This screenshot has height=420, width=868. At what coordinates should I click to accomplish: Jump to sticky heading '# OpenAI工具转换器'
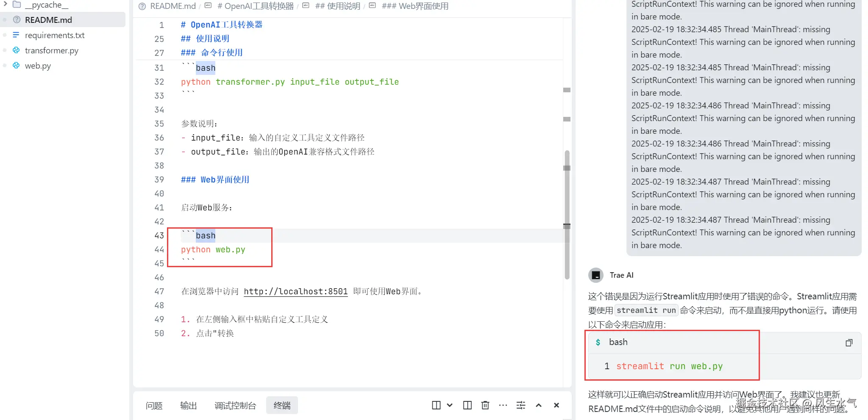222,25
